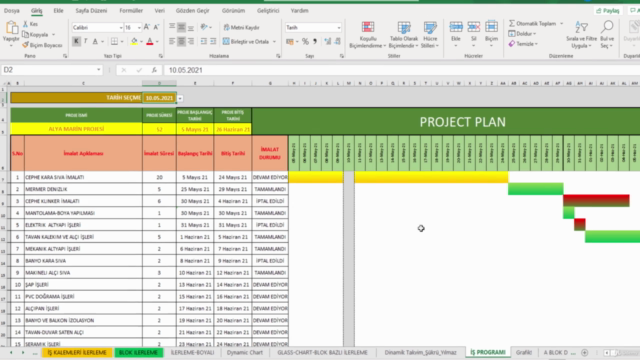
Task: Click the formula bar showing 10.05.2021
Action: pyautogui.click(x=402, y=70)
